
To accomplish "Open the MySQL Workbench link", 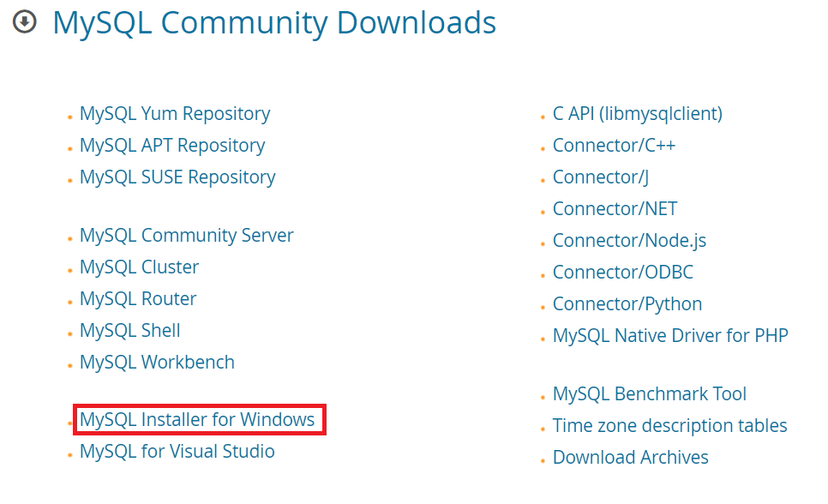I will tap(157, 363).
